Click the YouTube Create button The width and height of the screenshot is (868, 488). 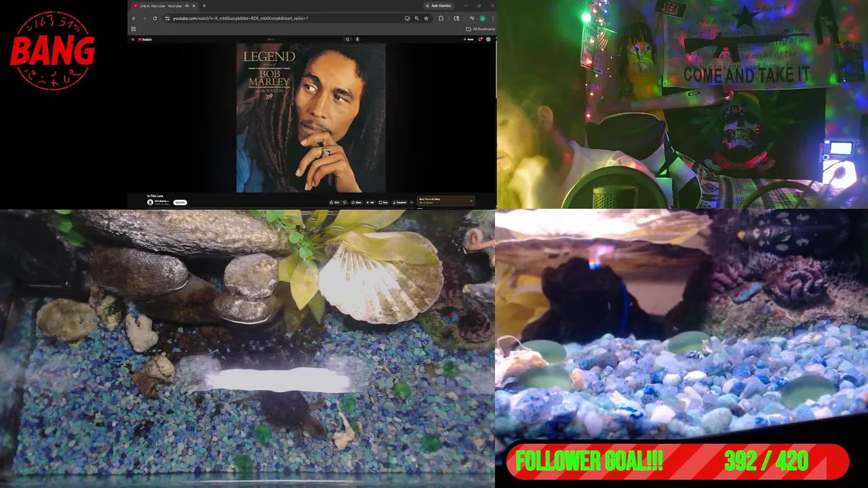[x=469, y=39]
